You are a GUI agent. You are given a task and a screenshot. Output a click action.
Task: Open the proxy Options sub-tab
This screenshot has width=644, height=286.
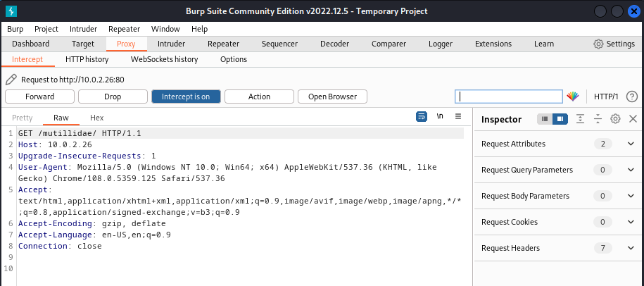[x=234, y=59]
